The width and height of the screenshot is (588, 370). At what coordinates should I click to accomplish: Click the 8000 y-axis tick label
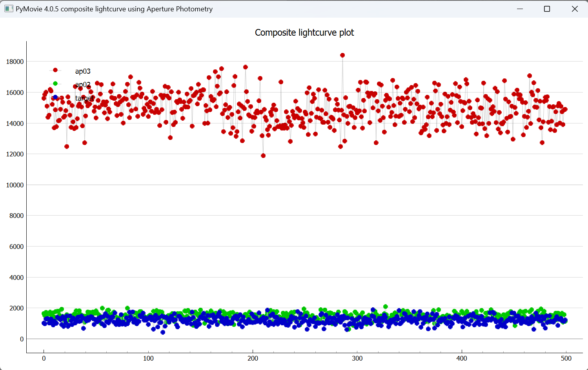16,216
